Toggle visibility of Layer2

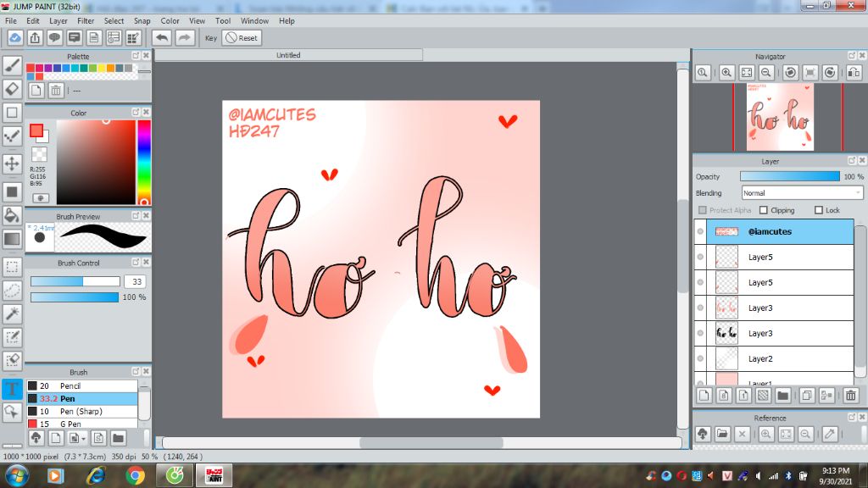tap(700, 358)
